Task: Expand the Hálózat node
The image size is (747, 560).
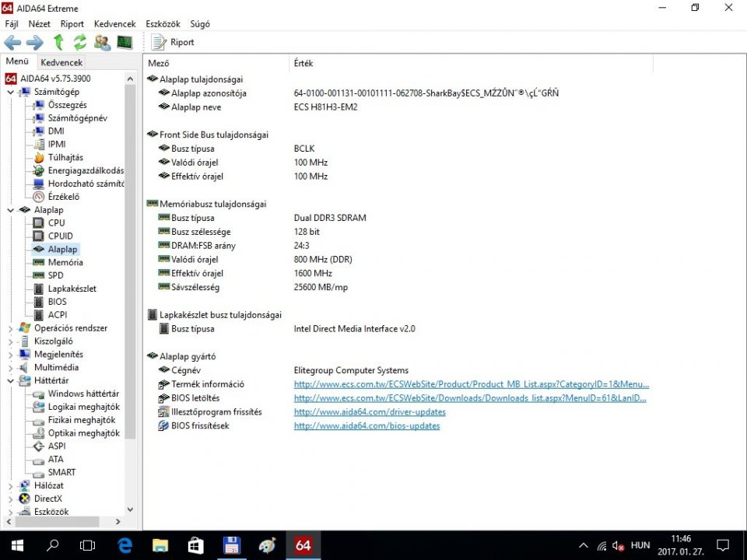Action: tap(10, 485)
